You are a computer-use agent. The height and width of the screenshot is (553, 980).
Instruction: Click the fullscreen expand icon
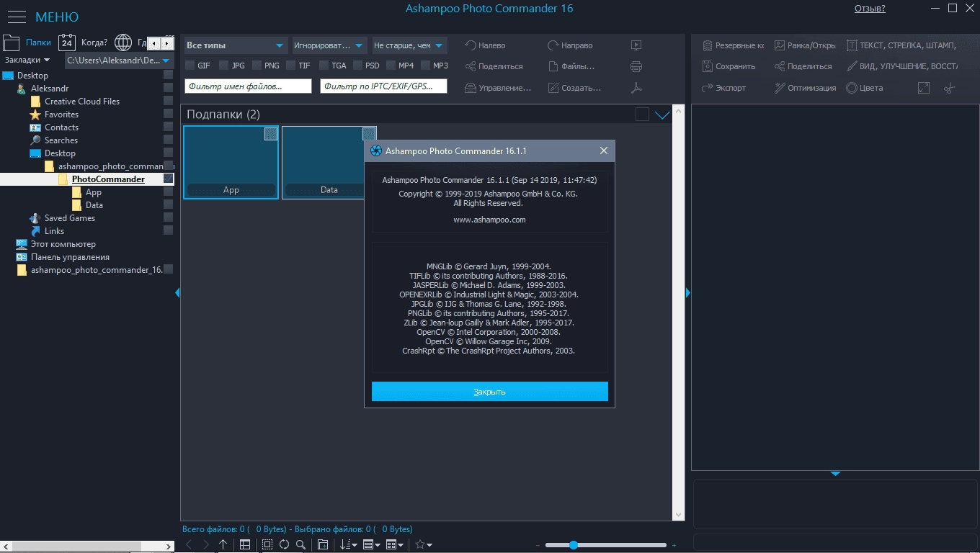pyautogui.click(x=924, y=88)
